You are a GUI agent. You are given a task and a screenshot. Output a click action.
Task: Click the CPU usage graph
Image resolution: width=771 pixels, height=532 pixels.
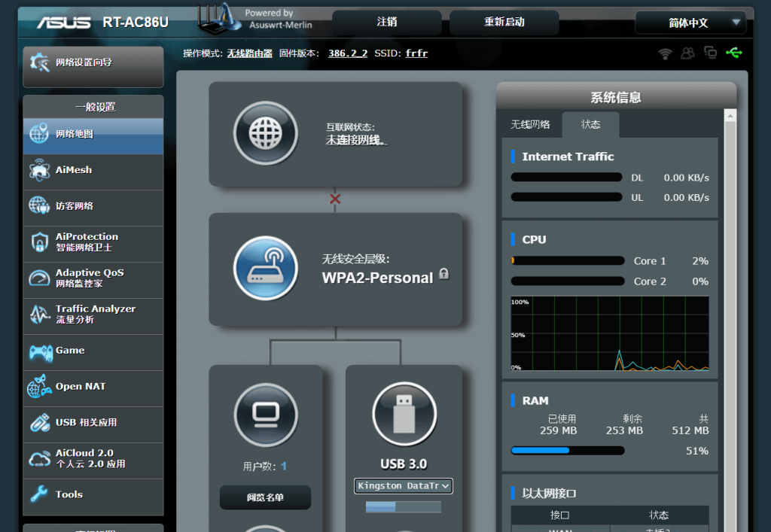pos(610,333)
